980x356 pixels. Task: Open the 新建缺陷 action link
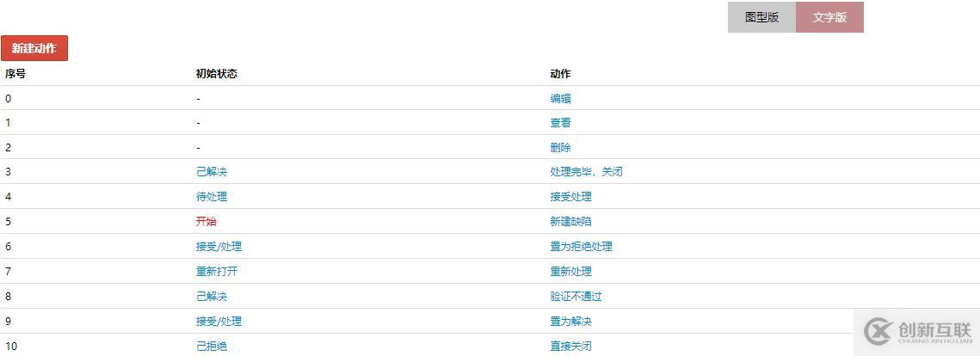point(570,222)
